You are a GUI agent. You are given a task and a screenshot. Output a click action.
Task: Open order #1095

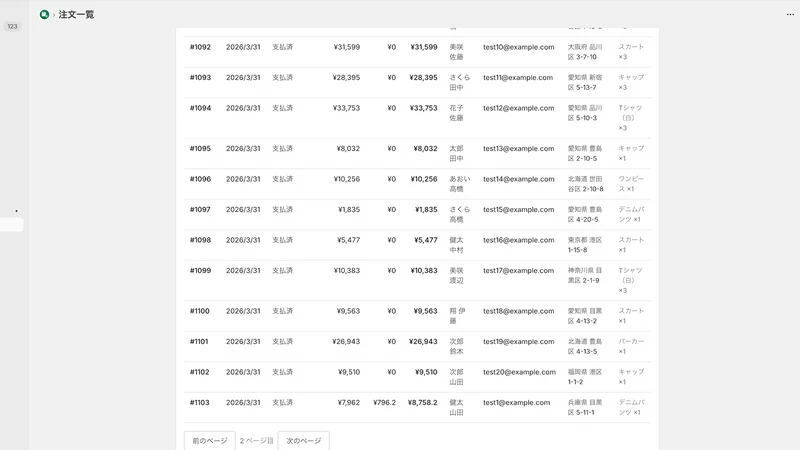[x=200, y=148]
